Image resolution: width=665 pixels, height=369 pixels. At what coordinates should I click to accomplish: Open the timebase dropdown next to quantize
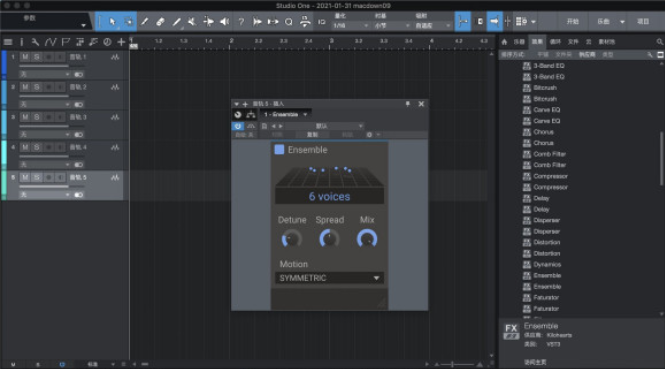point(391,25)
